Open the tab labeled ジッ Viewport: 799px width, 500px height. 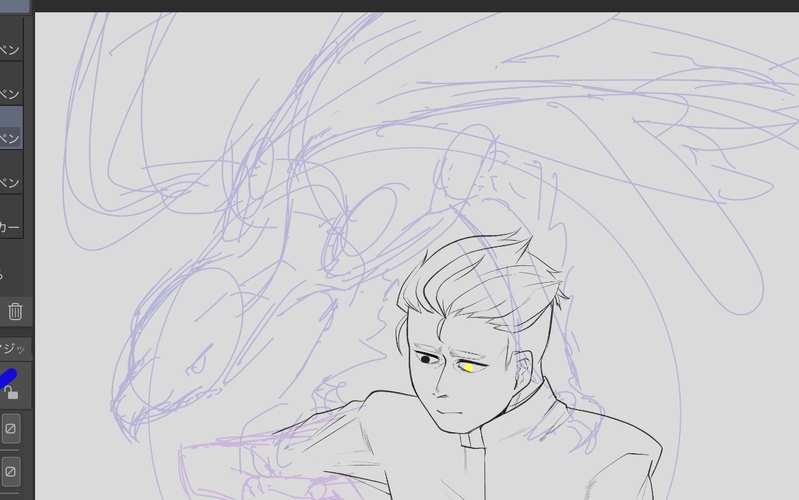pos(14,349)
